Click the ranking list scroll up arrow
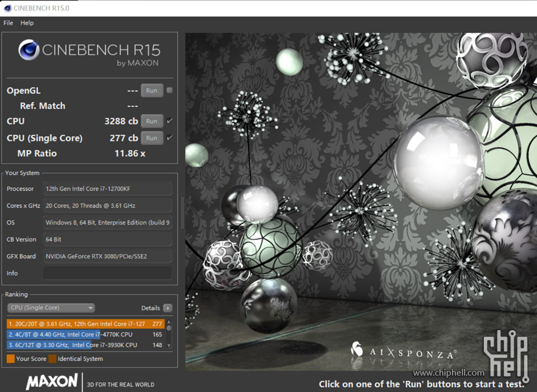 coord(169,322)
